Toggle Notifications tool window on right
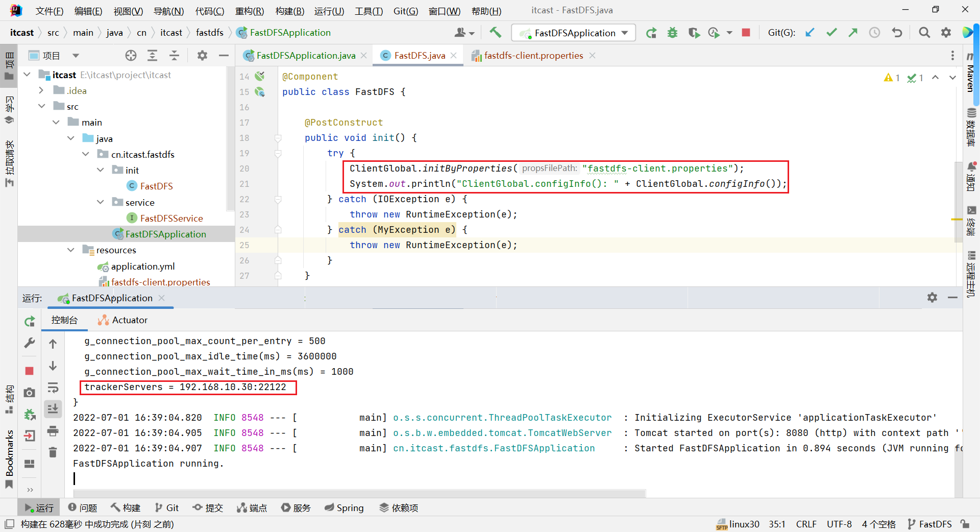Viewport: 980px width, 532px height. tap(971, 176)
